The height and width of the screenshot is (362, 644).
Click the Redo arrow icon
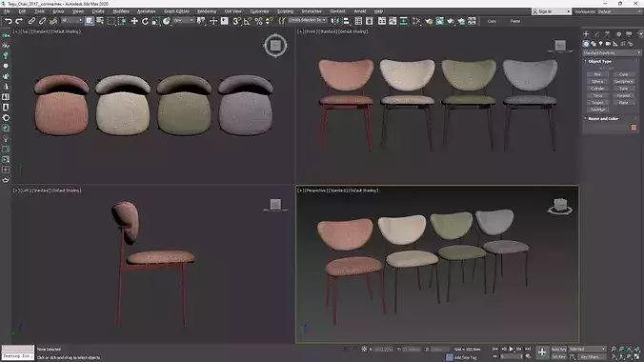[19, 21]
